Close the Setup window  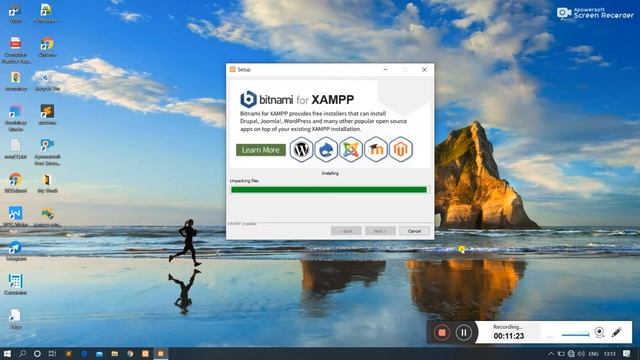(x=424, y=69)
